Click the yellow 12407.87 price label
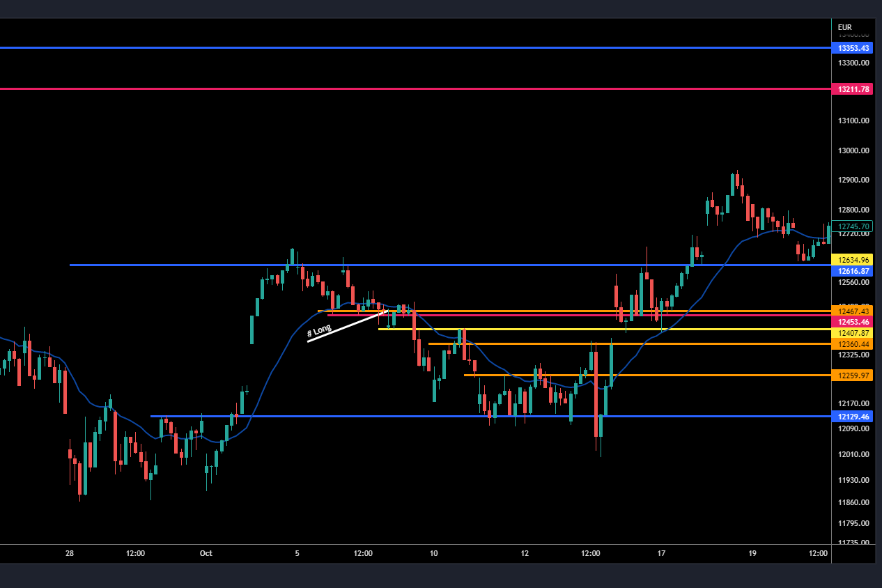 853,333
